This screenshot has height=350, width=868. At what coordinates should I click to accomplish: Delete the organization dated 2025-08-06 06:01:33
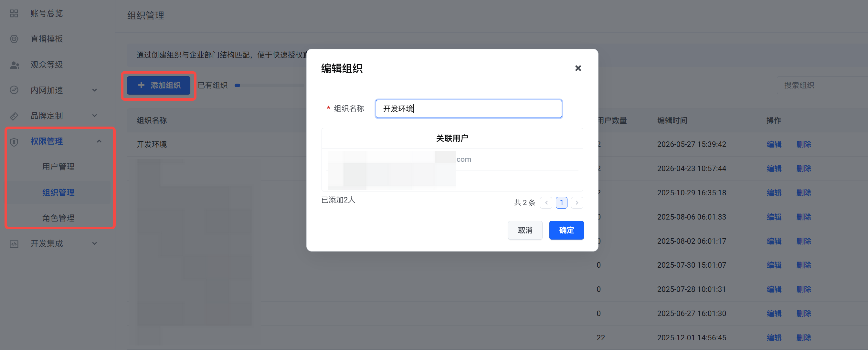(x=804, y=217)
